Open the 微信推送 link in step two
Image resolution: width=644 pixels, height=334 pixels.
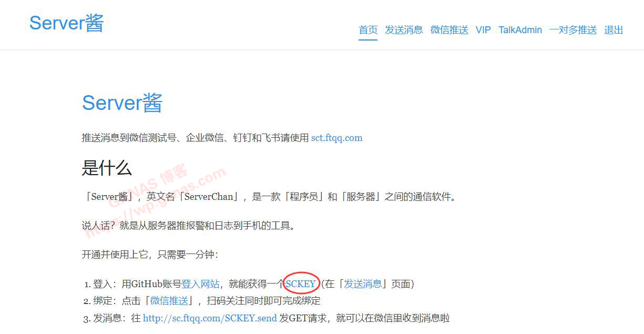click(x=169, y=301)
